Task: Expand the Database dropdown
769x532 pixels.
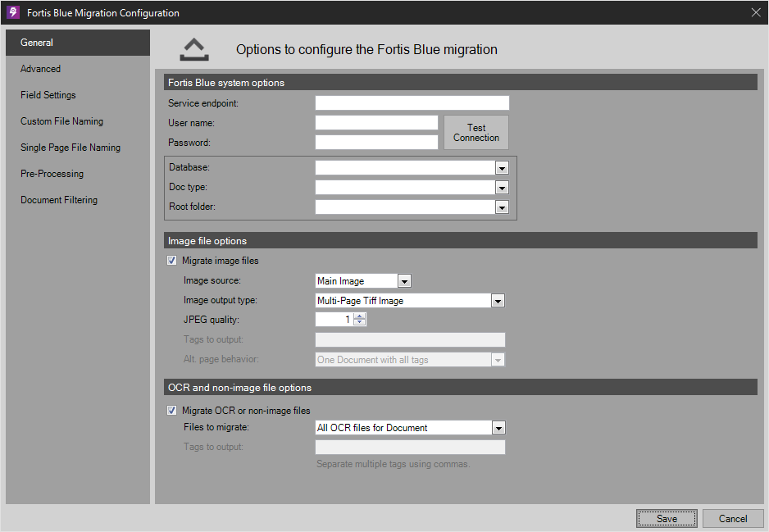Action: 502,168
